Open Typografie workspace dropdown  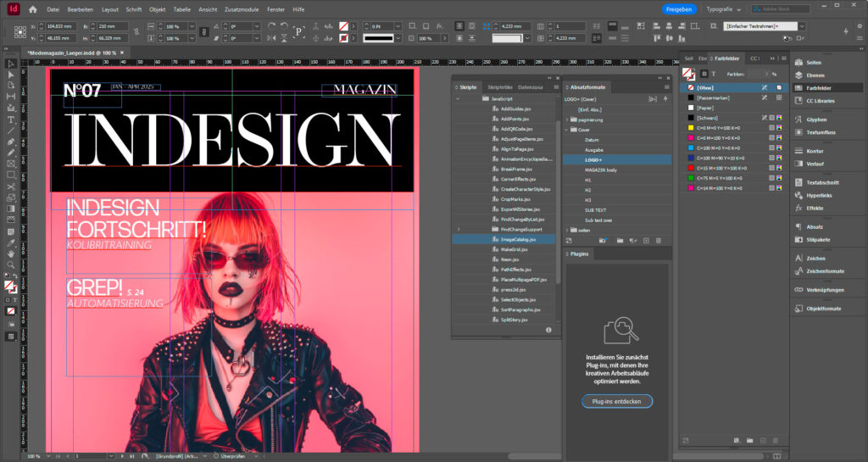click(x=724, y=9)
